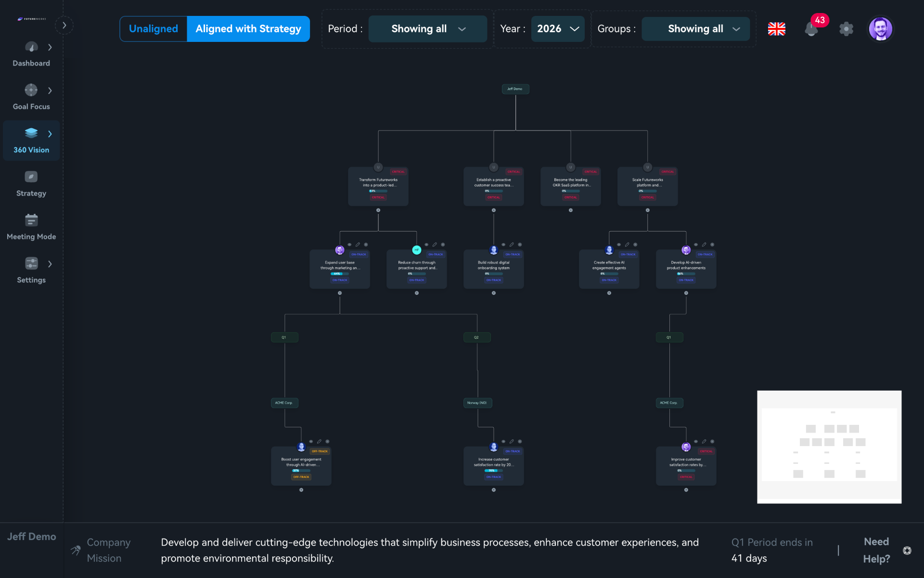Open the Year 2026 dropdown
The height and width of the screenshot is (578, 924).
point(557,29)
